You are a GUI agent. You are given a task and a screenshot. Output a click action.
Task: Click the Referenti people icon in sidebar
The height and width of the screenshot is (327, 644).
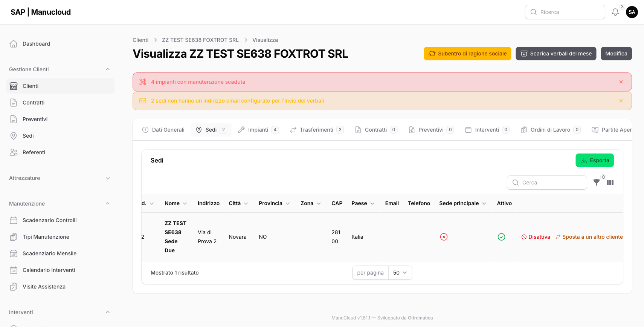click(14, 152)
